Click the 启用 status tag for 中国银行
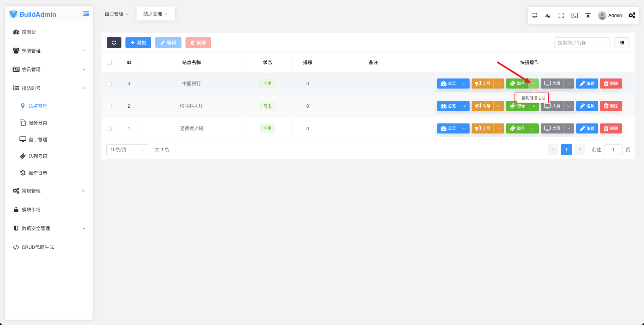This screenshot has width=644, height=325. coord(267,84)
